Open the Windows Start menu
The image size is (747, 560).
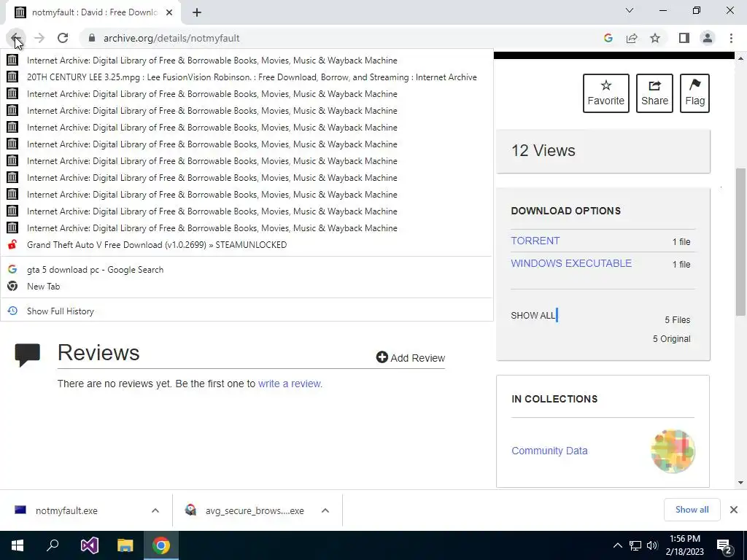(18, 545)
